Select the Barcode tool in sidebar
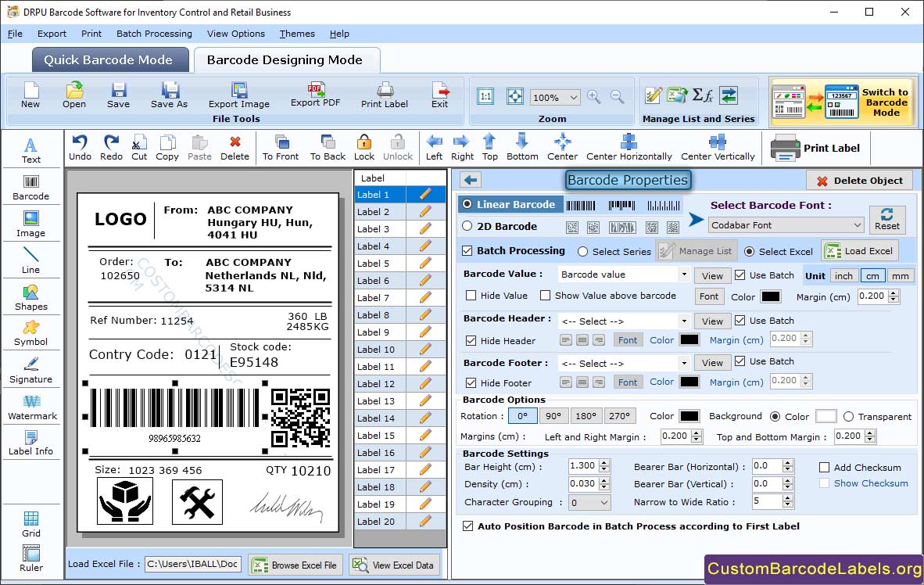Screen dimensions: 924x585 (30, 188)
